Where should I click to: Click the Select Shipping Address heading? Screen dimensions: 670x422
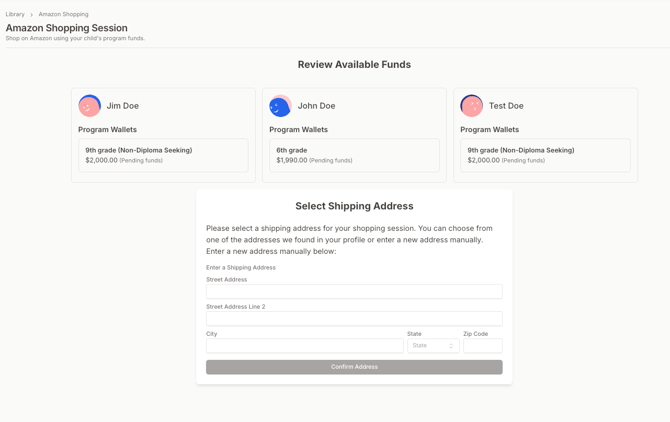coord(354,206)
